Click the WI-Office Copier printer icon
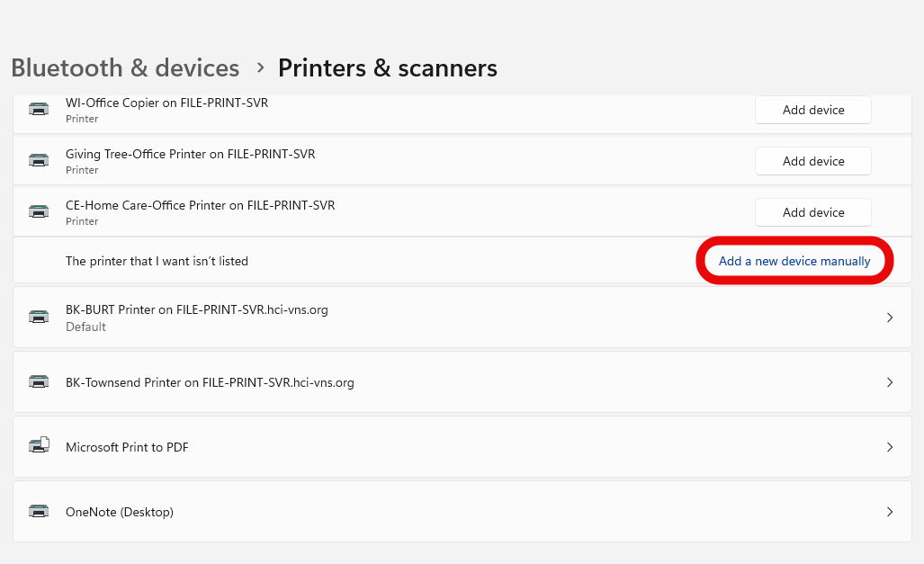The height and width of the screenshot is (564, 924). coord(39,110)
